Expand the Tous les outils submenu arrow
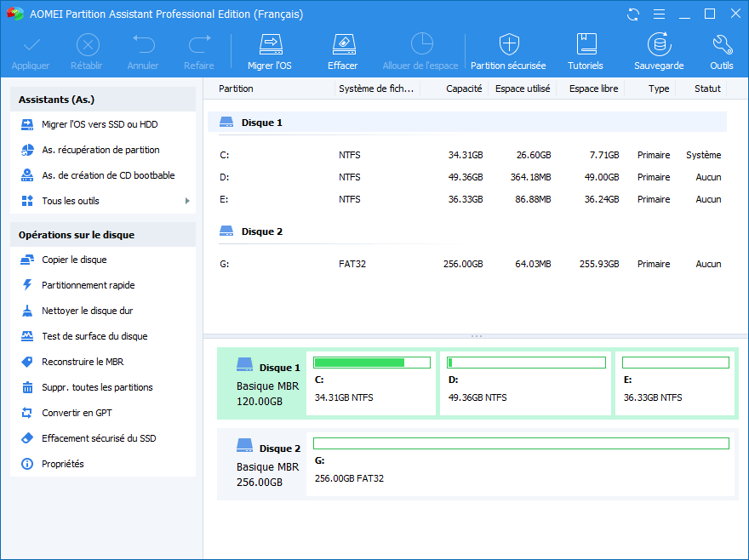 (187, 201)
